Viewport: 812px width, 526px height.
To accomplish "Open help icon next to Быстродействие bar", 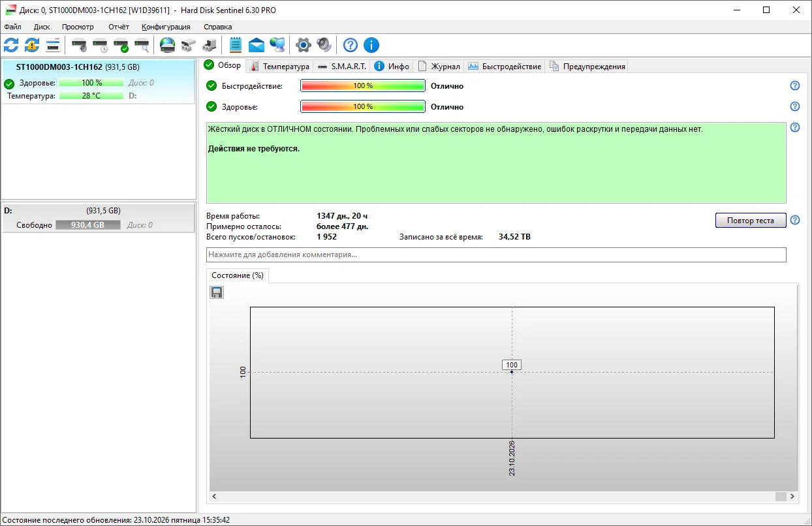I will 795,85.
